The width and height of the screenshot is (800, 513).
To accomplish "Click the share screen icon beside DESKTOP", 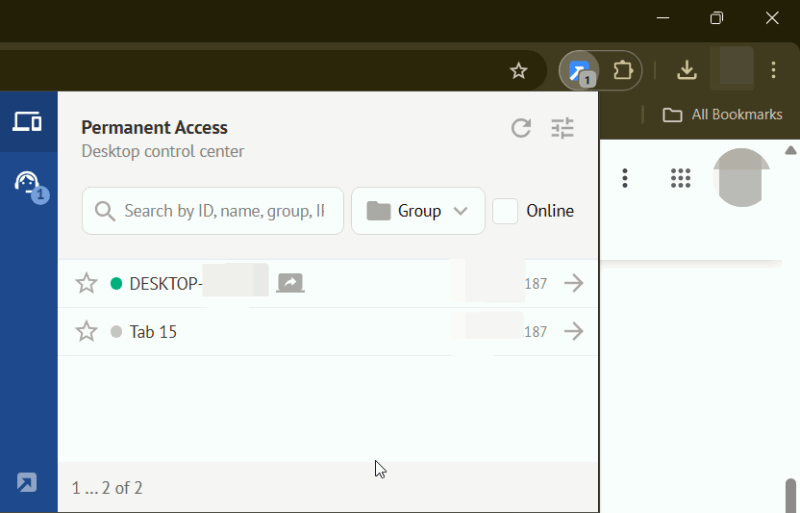I will (x=290, y=283).
